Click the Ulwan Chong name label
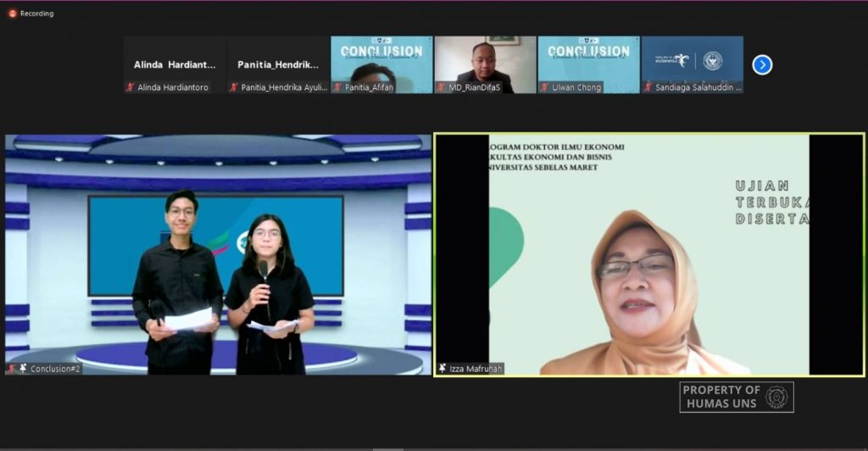This screenshot has width=868, height=451. (x=576, y=87)
